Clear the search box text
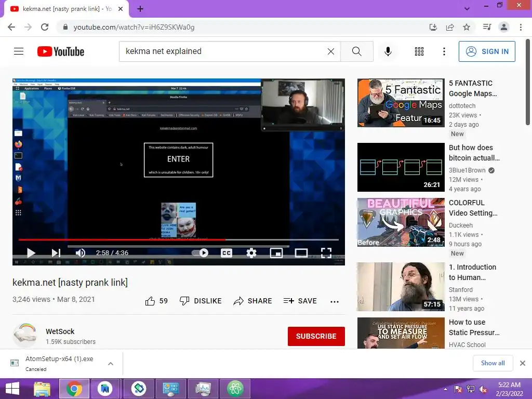Screen dimensions: 532x399 click(x=331, y=51)
